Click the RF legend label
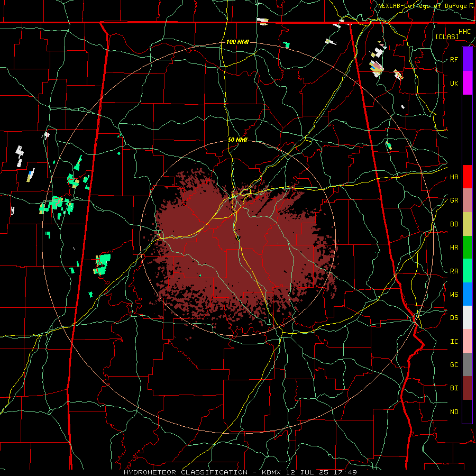This screenshot has height=476, width=476. pyautogui.click(x=454, y=60)
